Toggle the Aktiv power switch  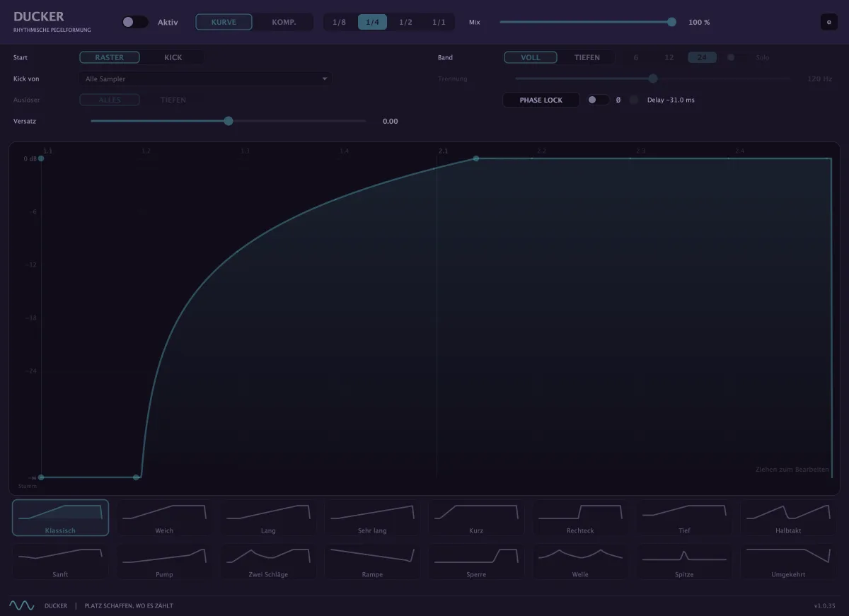pyautogui.click(x=134, y=22)
